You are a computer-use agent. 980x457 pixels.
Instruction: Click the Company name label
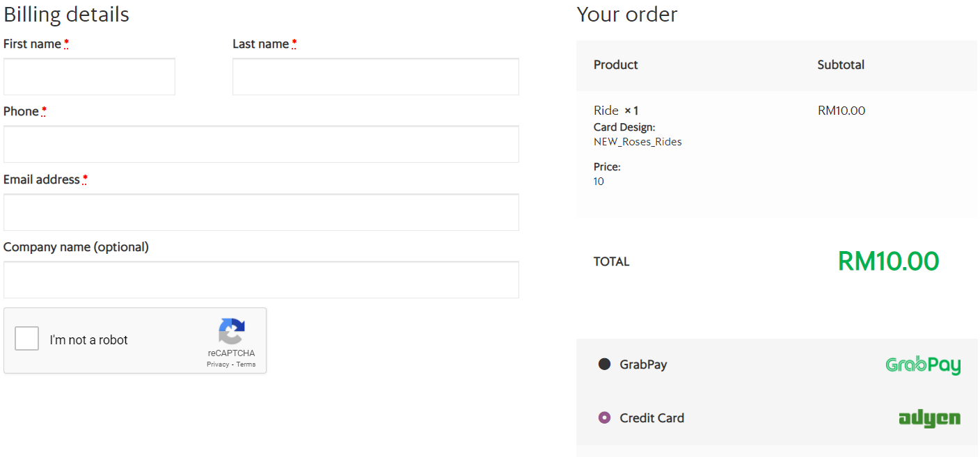click(x=76, y=247)
